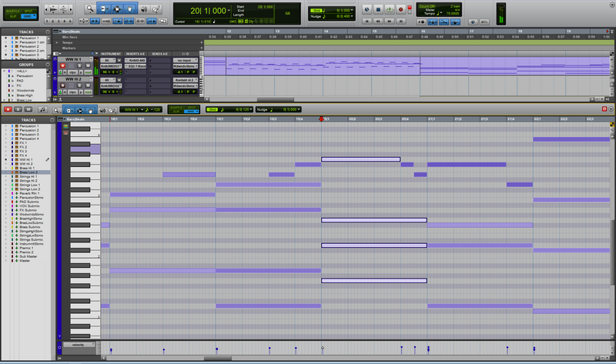Toggle the Wait for Note button

421,22
